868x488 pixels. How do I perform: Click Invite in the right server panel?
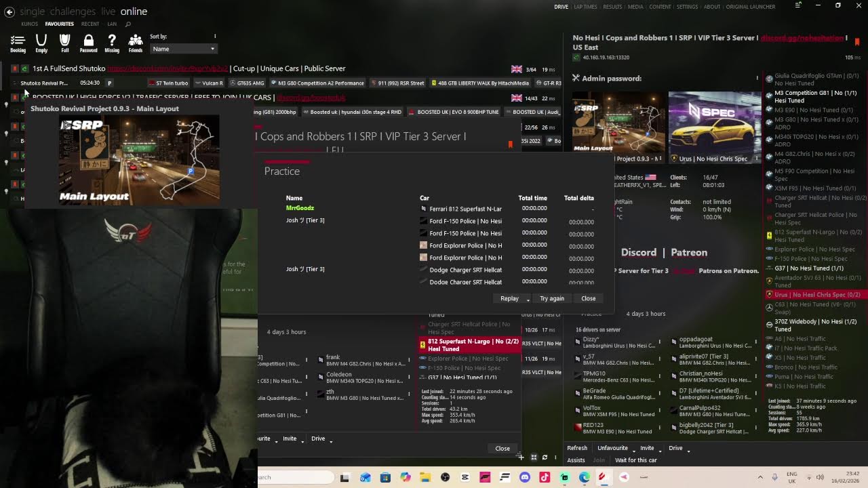pyautogui.click(x=647, y=448)
